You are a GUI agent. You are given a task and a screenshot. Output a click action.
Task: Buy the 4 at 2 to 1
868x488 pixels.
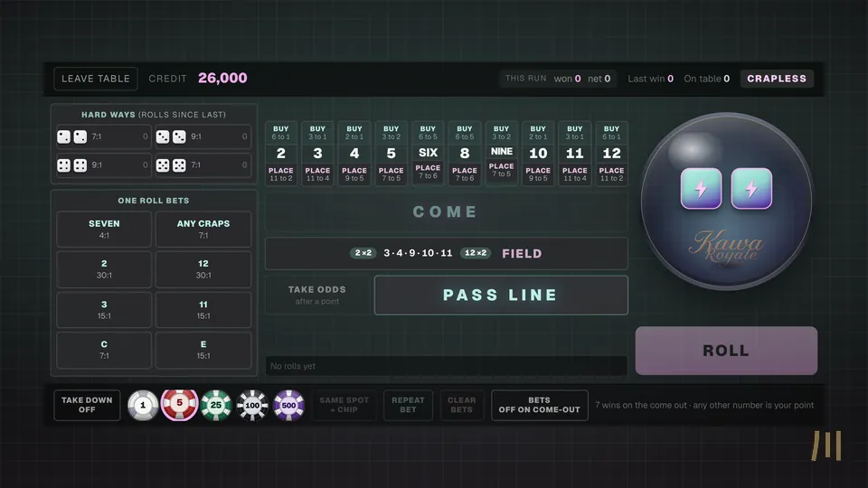pyautogui.click(x=354, y=132)
